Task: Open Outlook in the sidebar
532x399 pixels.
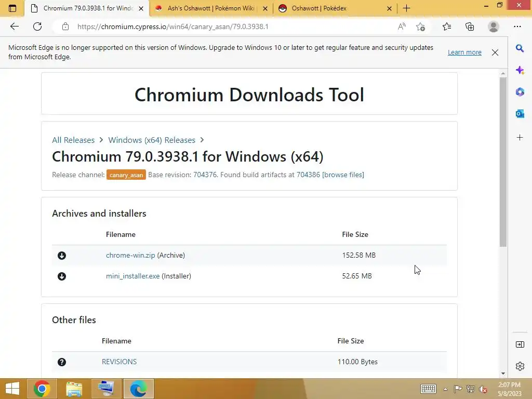Action: click(520, 114)
